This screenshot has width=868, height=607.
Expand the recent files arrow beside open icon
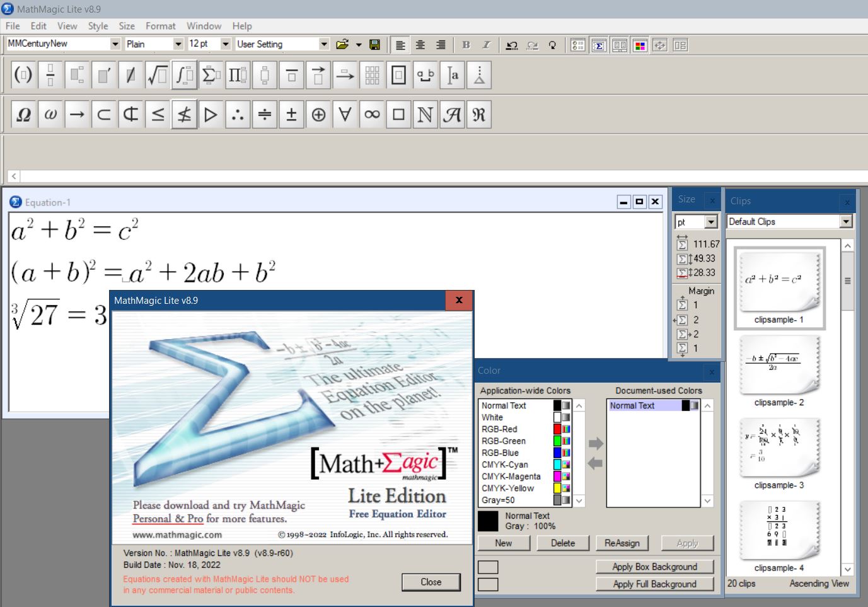pos(359,45)
